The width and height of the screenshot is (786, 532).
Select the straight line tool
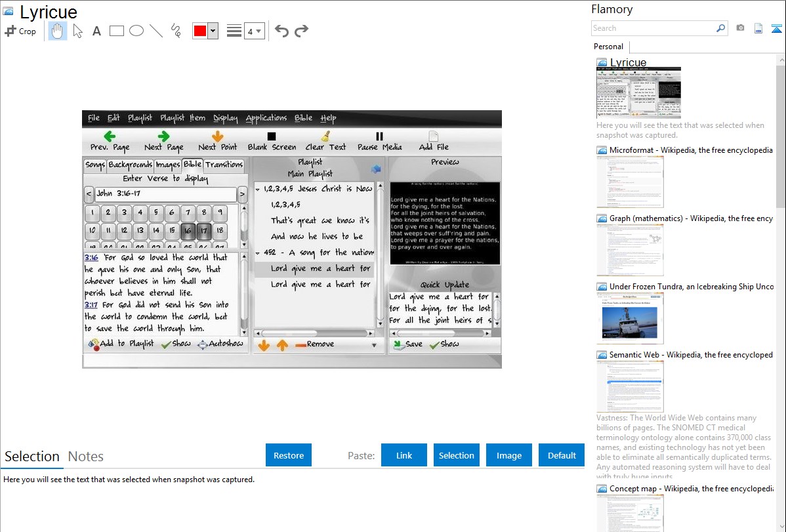tap(156, 31)
